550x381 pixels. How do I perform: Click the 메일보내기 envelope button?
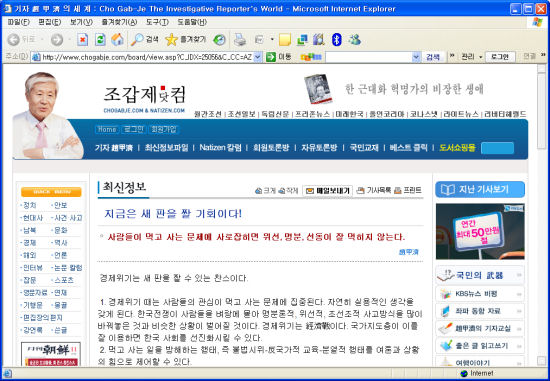(x=327, y=190)
